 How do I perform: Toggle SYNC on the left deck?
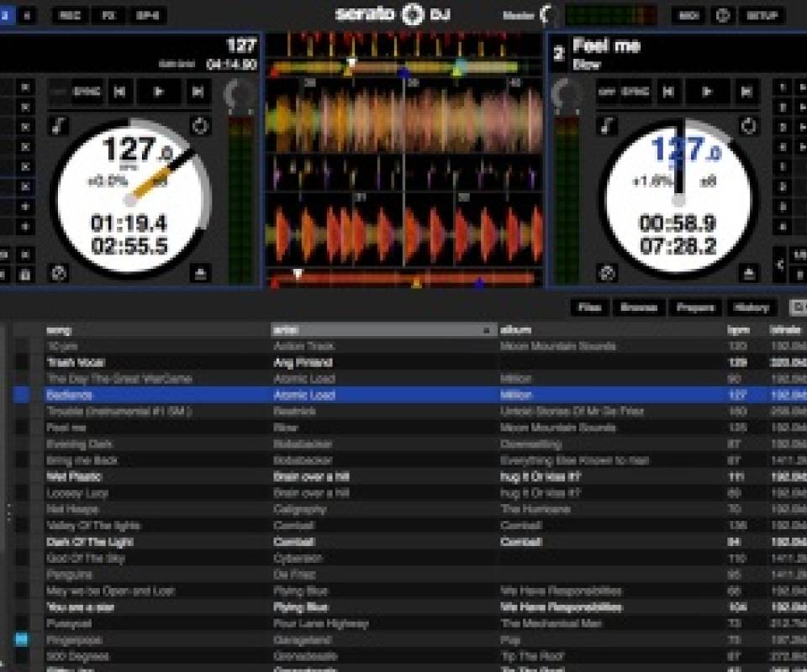point(87,92)
